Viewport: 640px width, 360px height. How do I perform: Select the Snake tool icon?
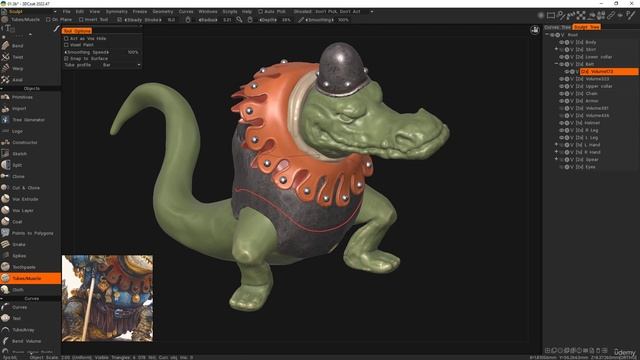coord(5,244)
